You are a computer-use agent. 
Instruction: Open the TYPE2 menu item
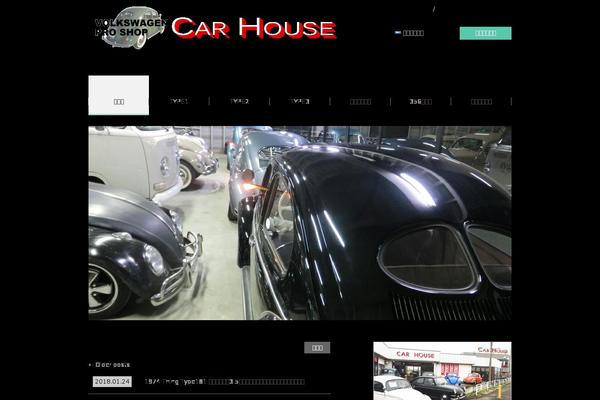click(x=239, y=101)
